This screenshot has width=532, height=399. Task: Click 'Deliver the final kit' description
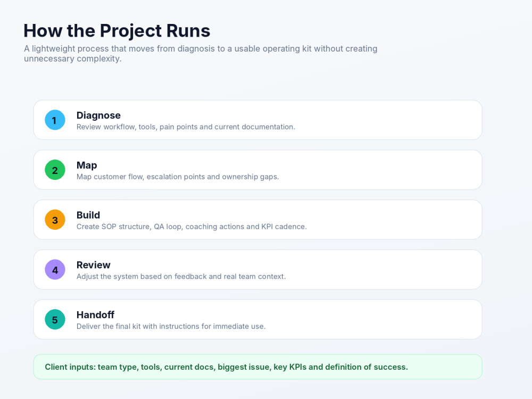[171, 327]
